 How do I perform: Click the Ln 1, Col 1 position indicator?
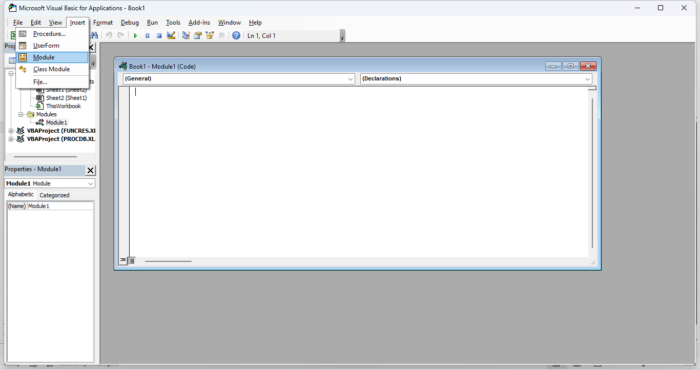pyautogui.click(x=262, y=35)
